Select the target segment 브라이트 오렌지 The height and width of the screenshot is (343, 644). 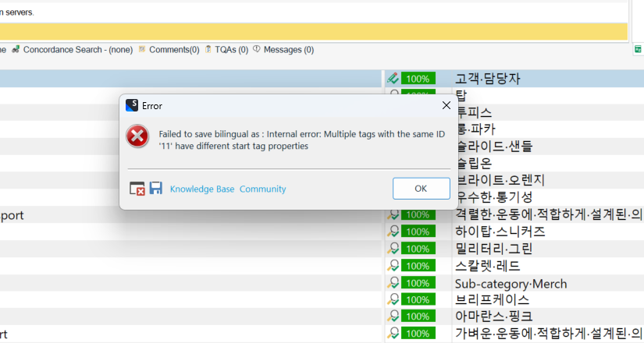tap(501, 180)
